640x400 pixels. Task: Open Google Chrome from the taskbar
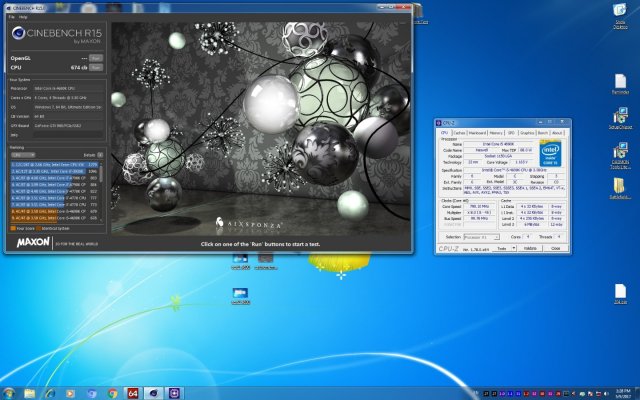112,393
